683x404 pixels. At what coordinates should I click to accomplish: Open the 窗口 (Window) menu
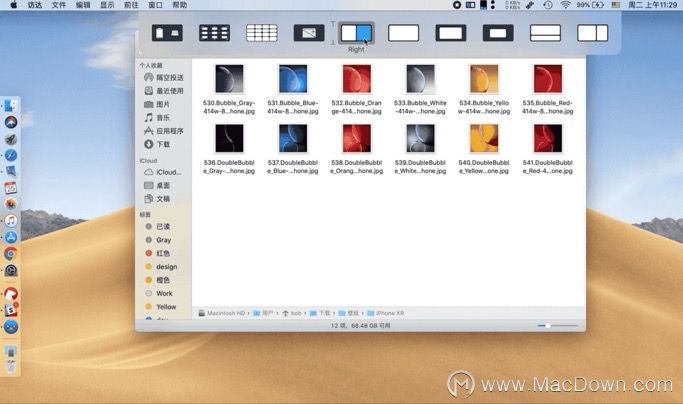coord(156,5)
